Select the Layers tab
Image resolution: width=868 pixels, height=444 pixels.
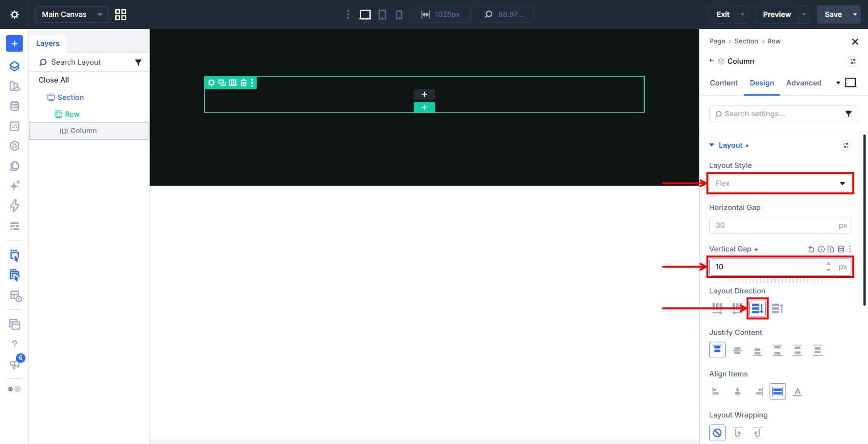pos(48,43)
